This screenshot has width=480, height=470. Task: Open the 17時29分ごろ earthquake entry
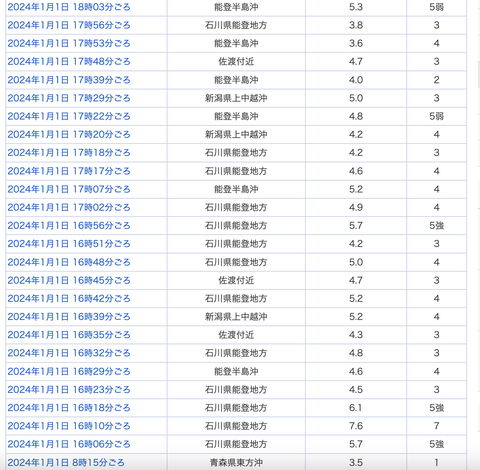coord(69,98)
